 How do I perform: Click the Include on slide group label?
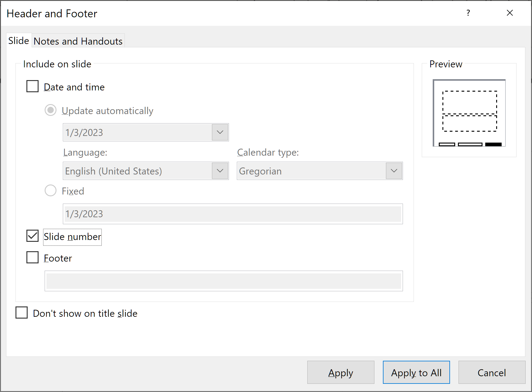coord(57,64)
